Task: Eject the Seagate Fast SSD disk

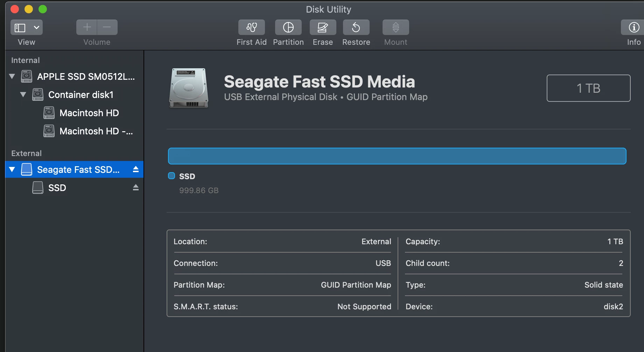Action: click(x=136, y=169)
